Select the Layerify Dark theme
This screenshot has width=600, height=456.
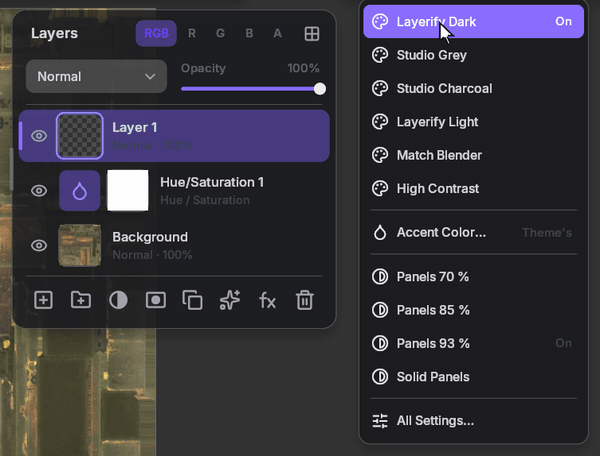point(474,21)
